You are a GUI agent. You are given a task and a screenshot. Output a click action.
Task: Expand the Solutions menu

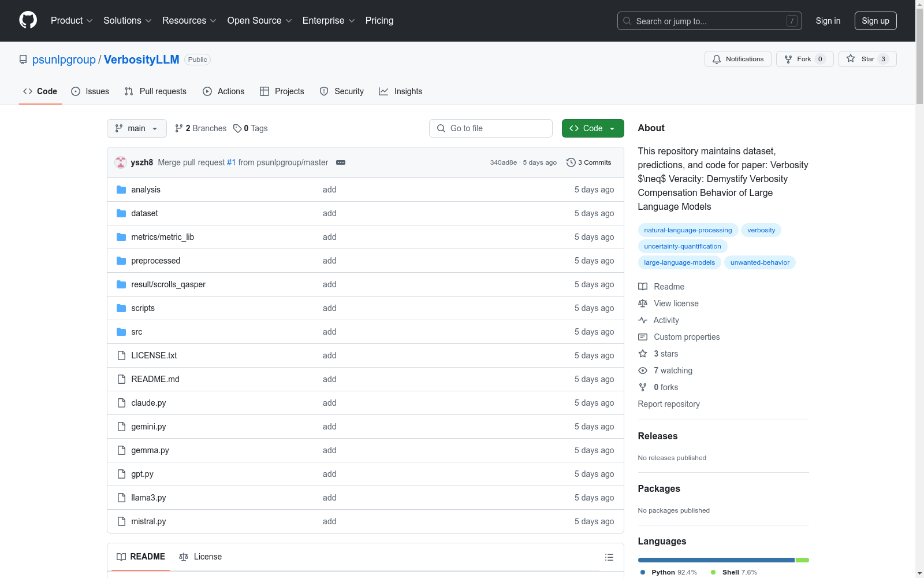pos(128,20)
